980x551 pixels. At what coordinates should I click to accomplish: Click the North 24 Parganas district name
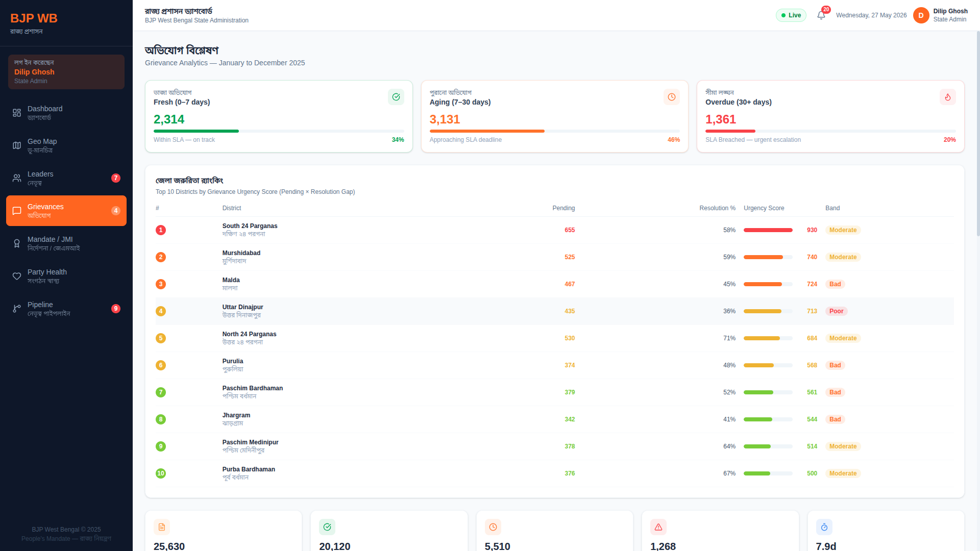pyautogui.click(x=249, y=334)
